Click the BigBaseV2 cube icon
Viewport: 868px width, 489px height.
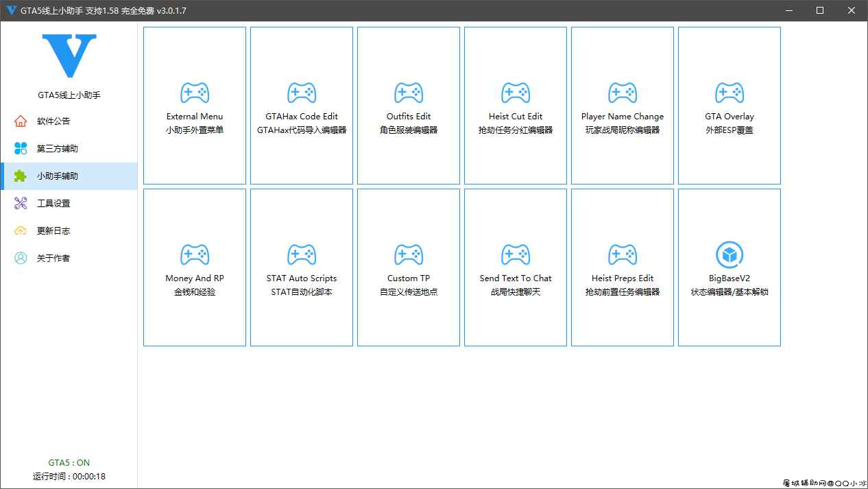click(x=730, y=255)
